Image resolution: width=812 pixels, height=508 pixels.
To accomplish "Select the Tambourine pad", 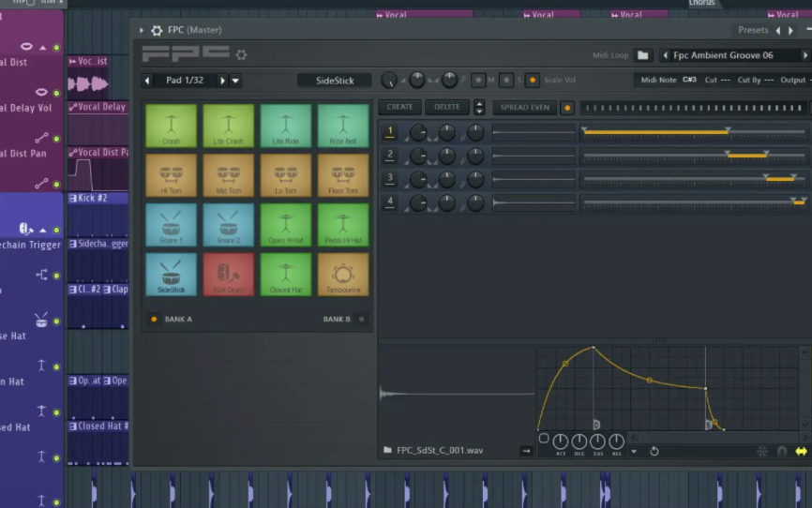I will tap(343, 275).
